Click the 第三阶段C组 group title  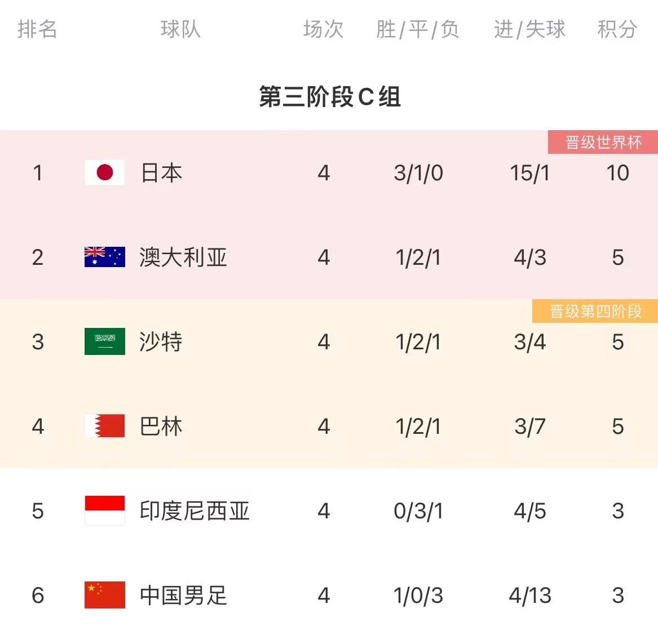(x=330, y=97)
